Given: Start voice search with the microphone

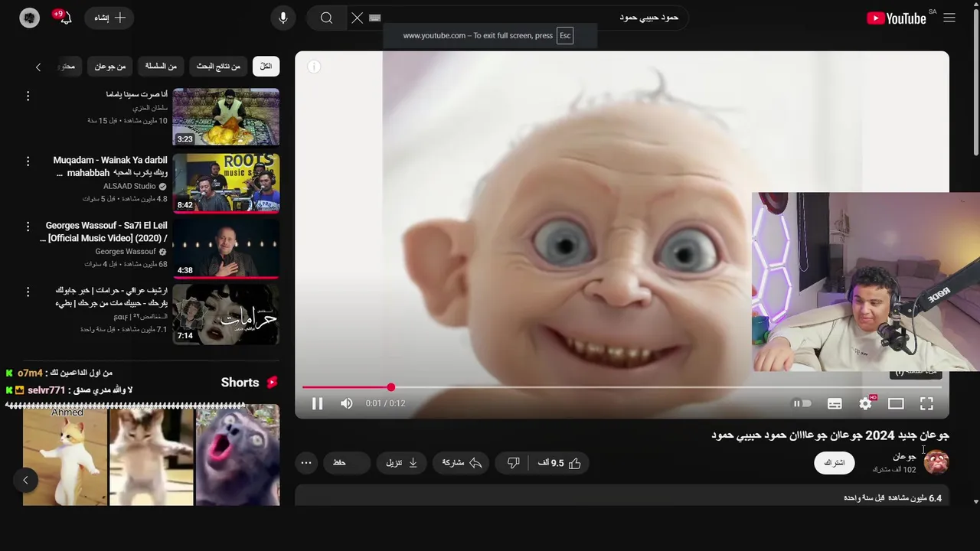Looking at the screenshot, I should (283, 18).
